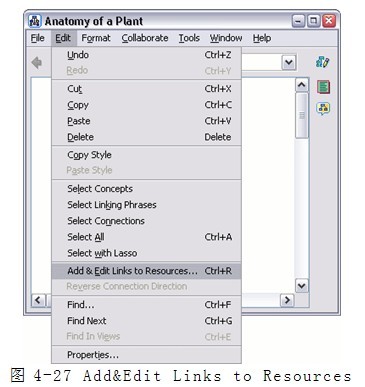This screenshot has width=365, height=387.
Task: Open the styles pencil icon on right
Action: pos(323,62)
